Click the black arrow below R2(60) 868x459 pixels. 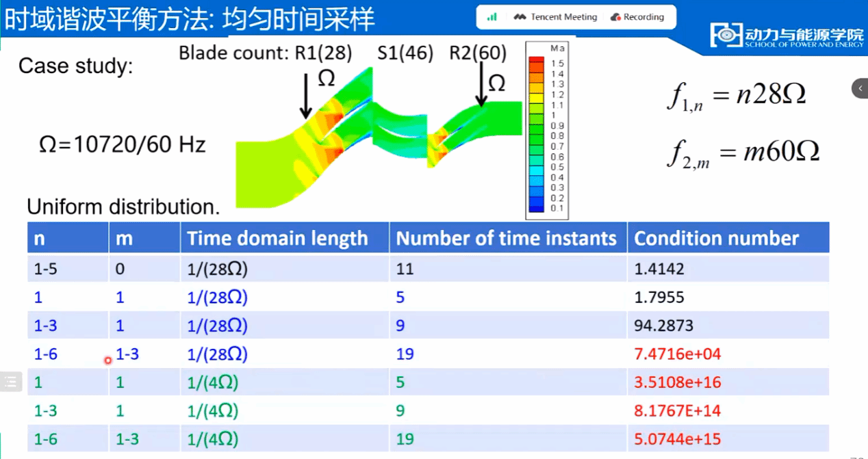coord(481,85)
